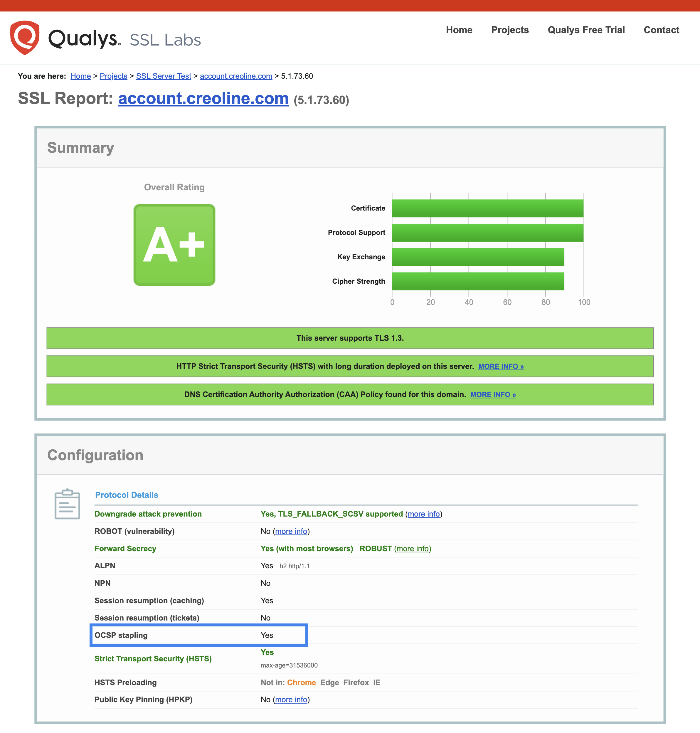The width and height of the screenshot is (700, 733).
Task: Open the Home navigation menu item
Action: [459, 30]
